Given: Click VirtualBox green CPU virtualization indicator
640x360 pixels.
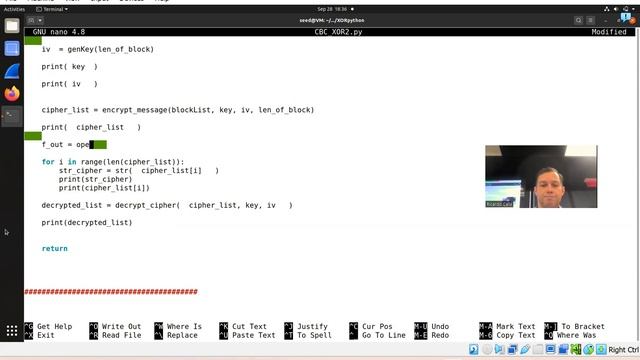Looking at the screenshot, I should (576, 349).
